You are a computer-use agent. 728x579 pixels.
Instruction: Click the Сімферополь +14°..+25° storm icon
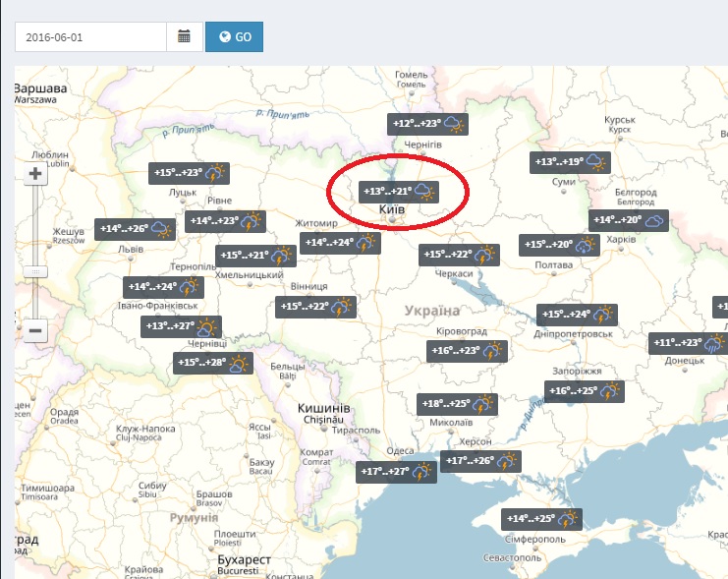(567, 519)
